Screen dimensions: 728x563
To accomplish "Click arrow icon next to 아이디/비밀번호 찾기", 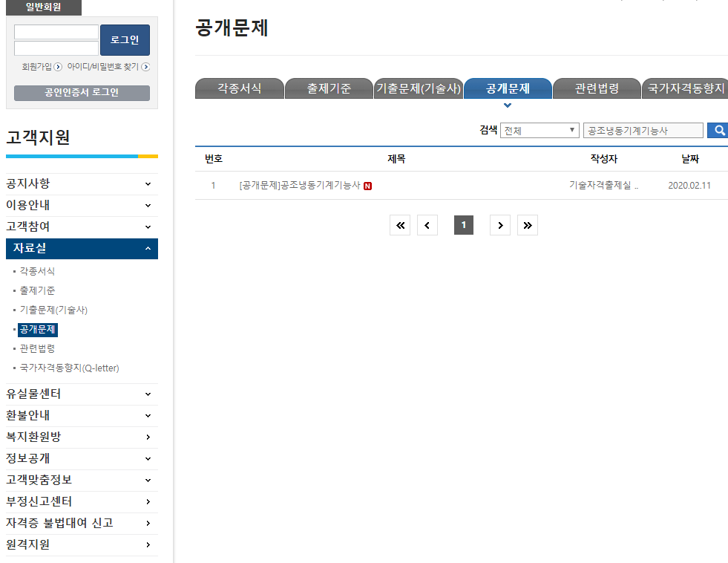I will tap(145, 67).
